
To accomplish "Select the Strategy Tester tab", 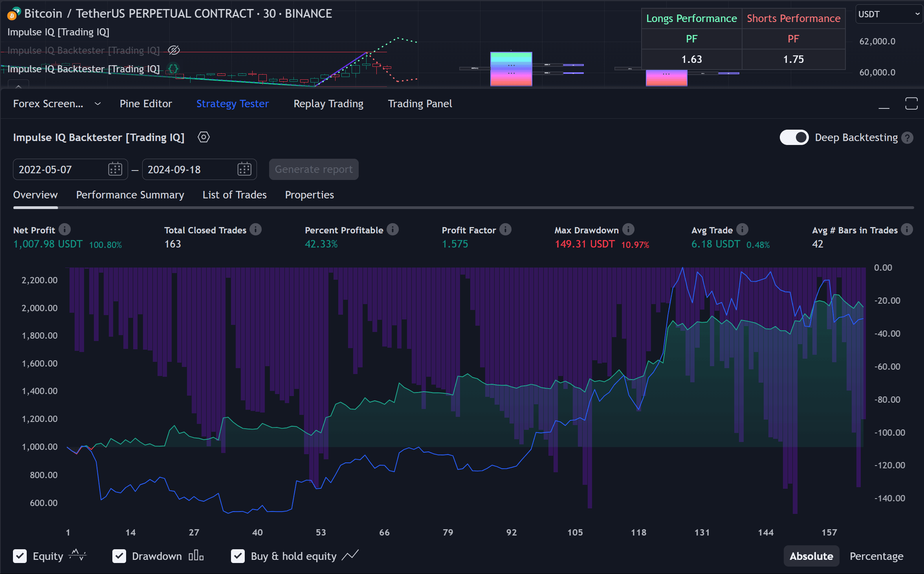I will [233, 104].
